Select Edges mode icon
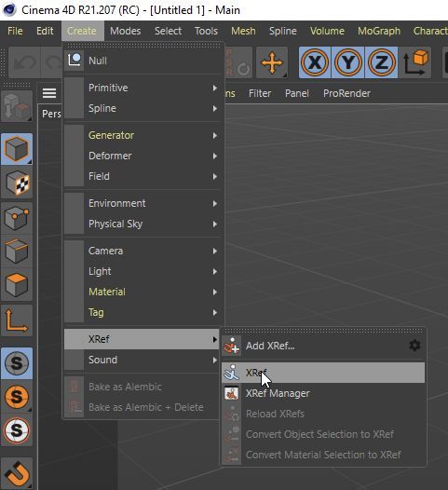Image resolution: width=448 pixels, height=490 pixels. pyautogui.click(x=17, y=251)
